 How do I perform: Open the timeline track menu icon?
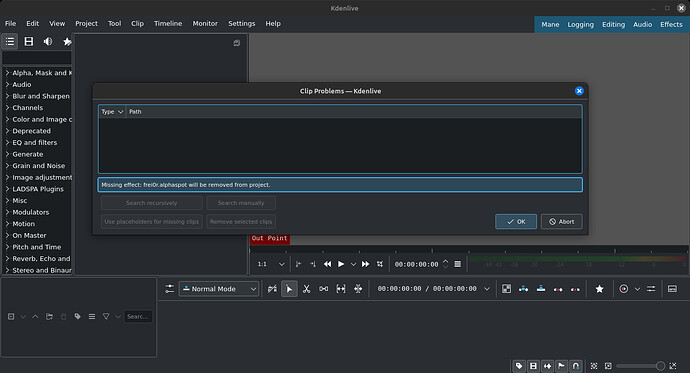pos(169,289)
